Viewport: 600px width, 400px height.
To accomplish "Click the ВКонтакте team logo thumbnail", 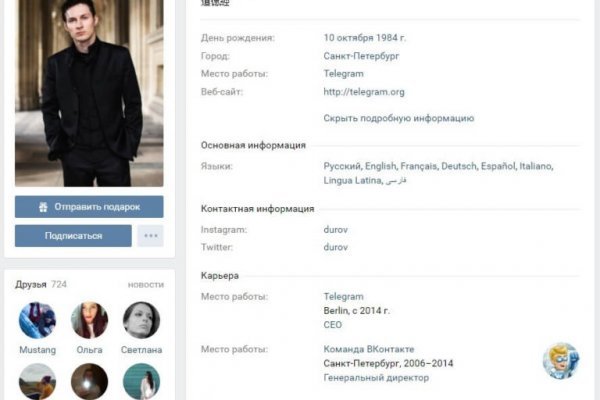I will [x=561, y=361].
